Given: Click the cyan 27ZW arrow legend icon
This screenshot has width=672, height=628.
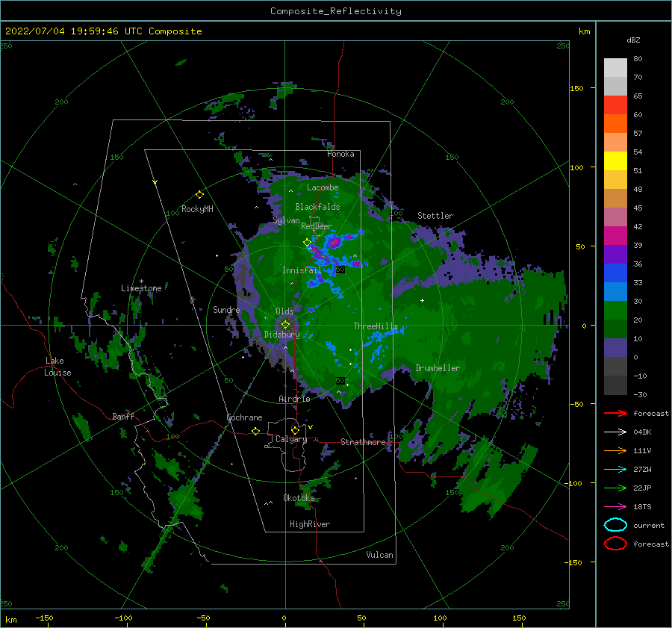Looking at the screenshot, I should 615,469.
